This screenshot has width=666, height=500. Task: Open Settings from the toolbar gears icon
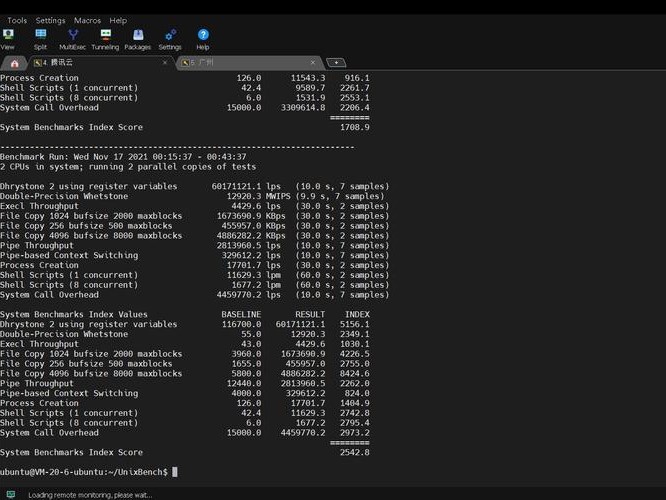(170, 40)
